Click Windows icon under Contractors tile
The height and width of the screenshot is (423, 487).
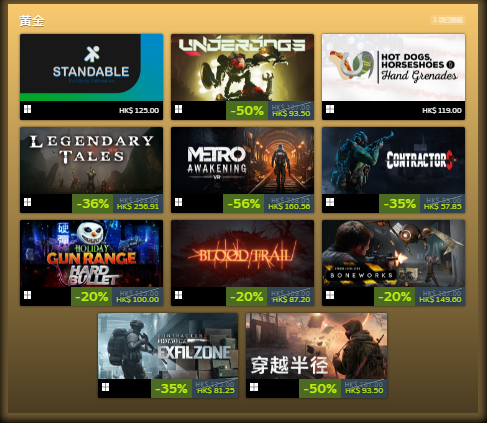330,202
